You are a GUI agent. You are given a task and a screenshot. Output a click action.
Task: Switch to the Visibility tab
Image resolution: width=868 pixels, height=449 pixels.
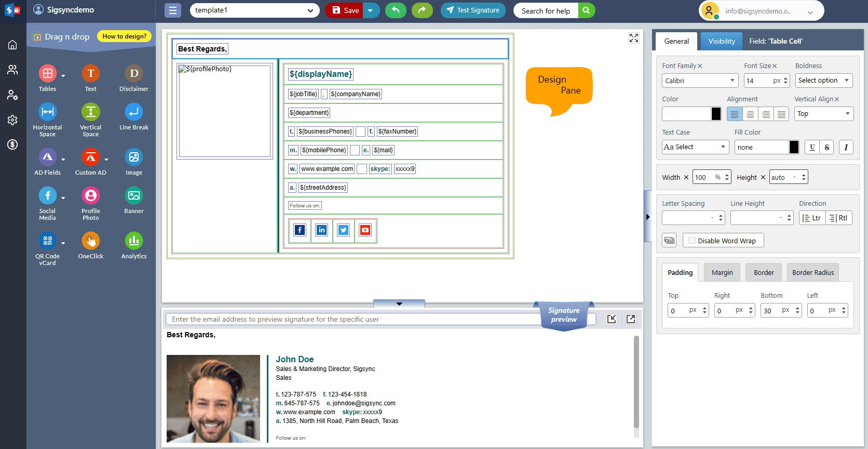coord(721,41)
